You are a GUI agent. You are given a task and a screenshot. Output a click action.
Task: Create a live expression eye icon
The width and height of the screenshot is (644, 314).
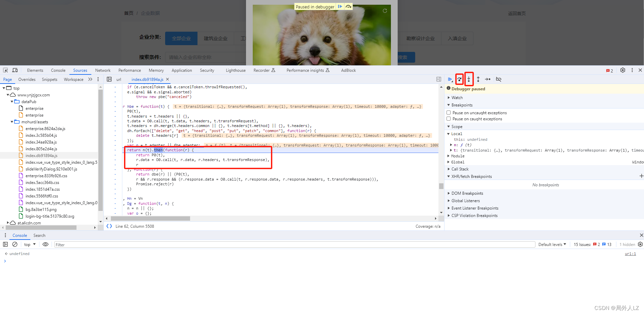(45, 244)
